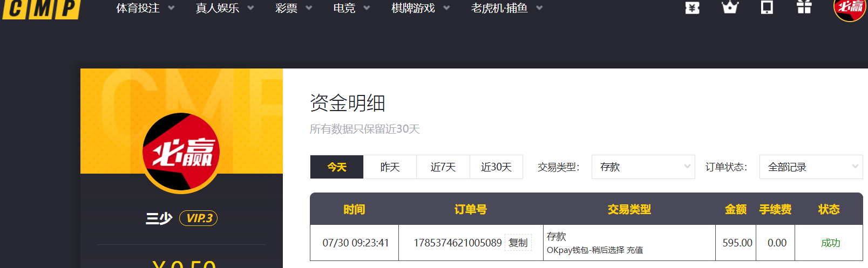The width and height of the screenshot is (868, 268).
Task: Open the 棋牌游戏 menu
Action: pos(413,8)
